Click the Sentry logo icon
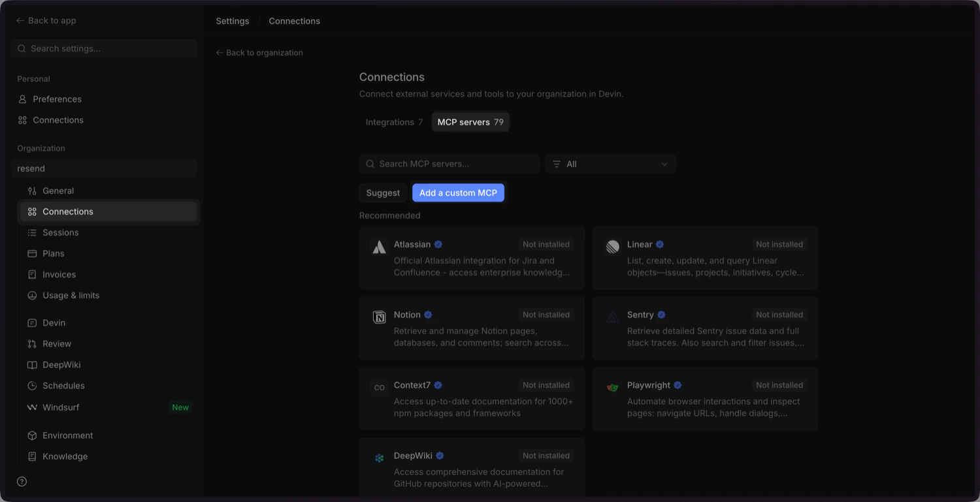Screen dimensions: 980x502 [x=612, y=317]
